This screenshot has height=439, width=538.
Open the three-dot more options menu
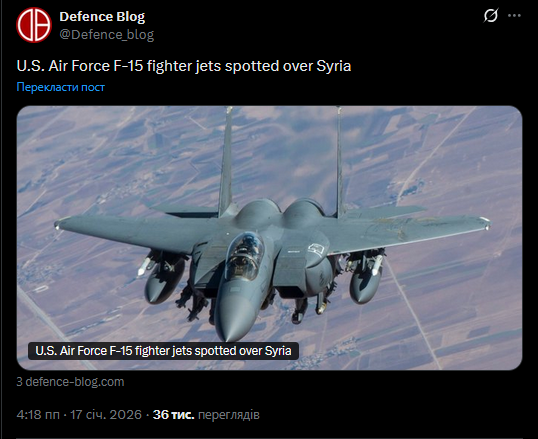(514, 15)
